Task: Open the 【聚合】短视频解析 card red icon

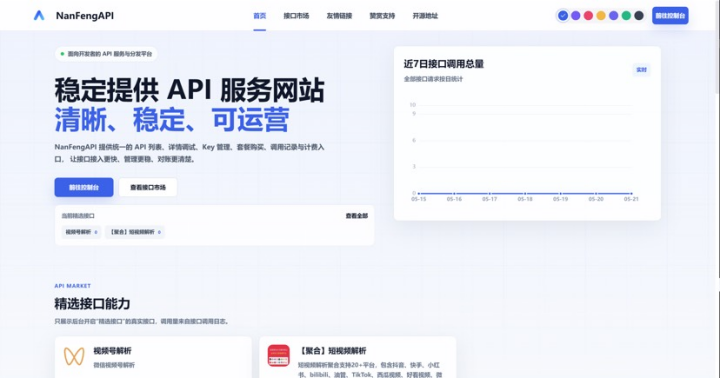Action: click(x=279, y=356)
